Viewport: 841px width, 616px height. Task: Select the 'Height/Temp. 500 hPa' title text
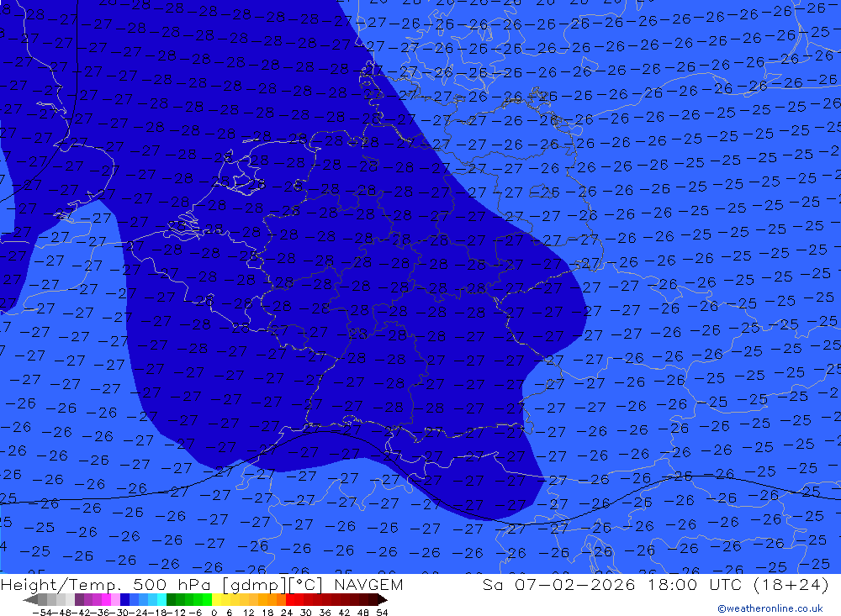coord(107,584)
